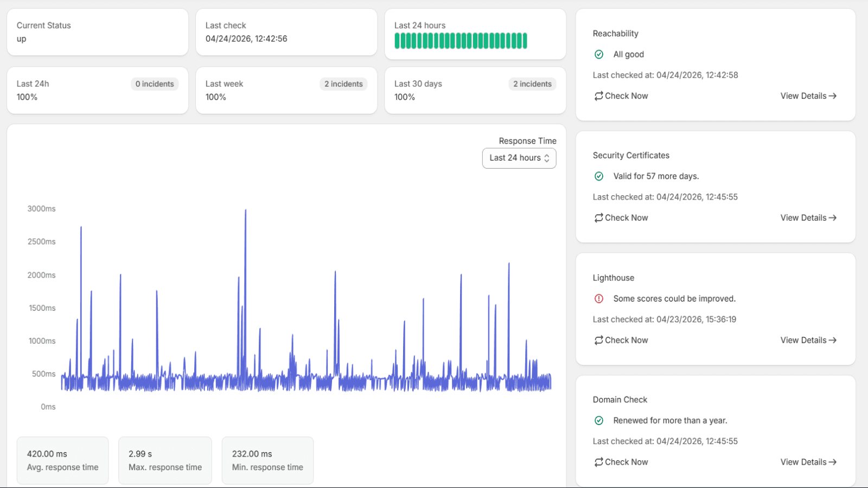Open View Details for Lighthouse
868x488 pixels.
tap(808, 341)
